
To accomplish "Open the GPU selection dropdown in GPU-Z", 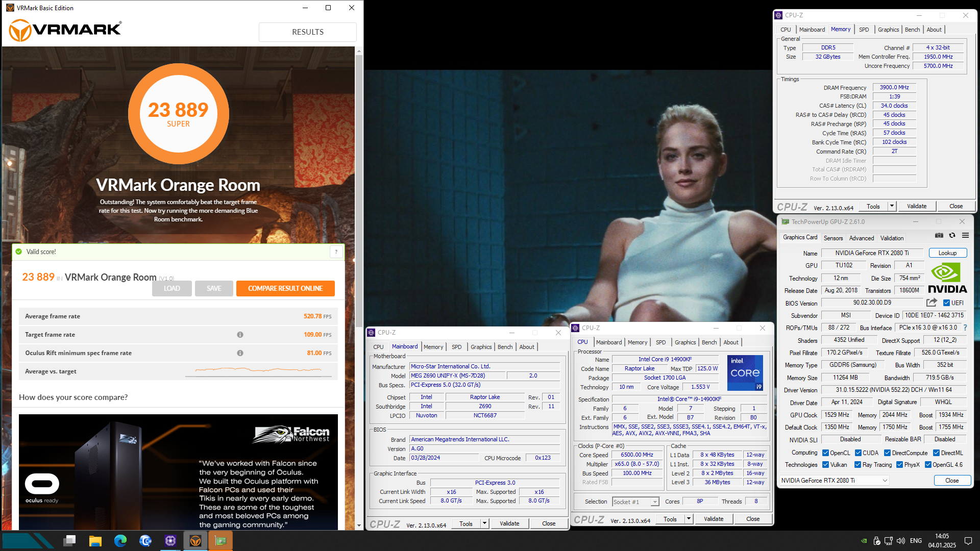I will pyautogui.click(x=834, y=481).
